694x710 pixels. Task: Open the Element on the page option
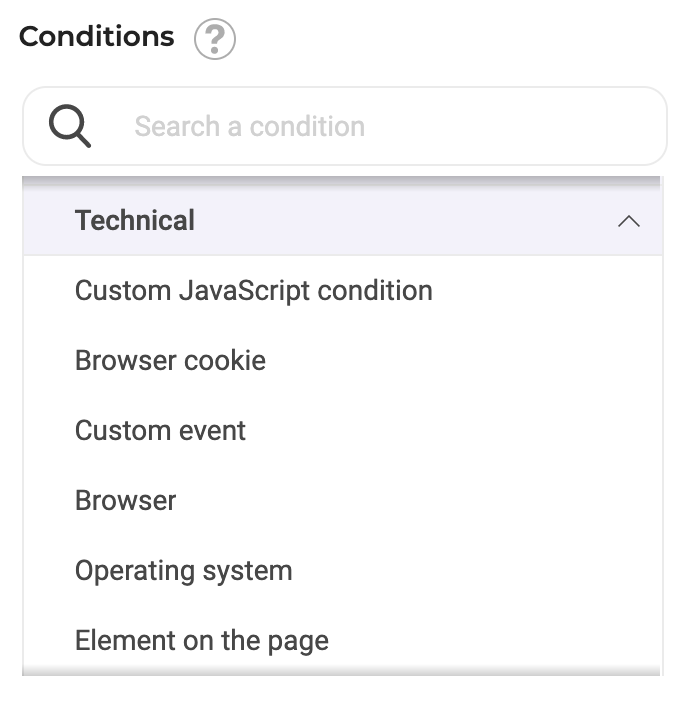(343, 640)
